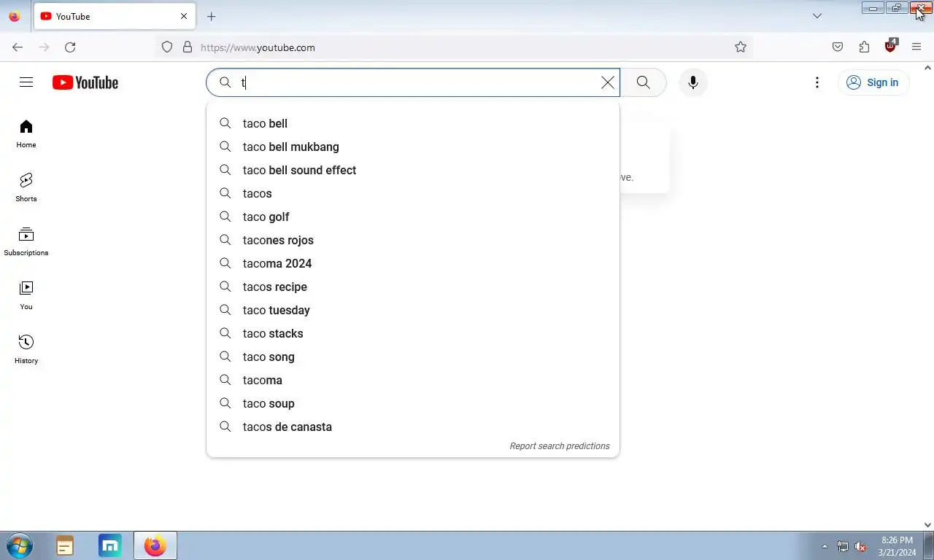Submit search with the magnifier button
The width and height of the screenshot is (934, 560).
pyautogui.click(x=643, y=82)
